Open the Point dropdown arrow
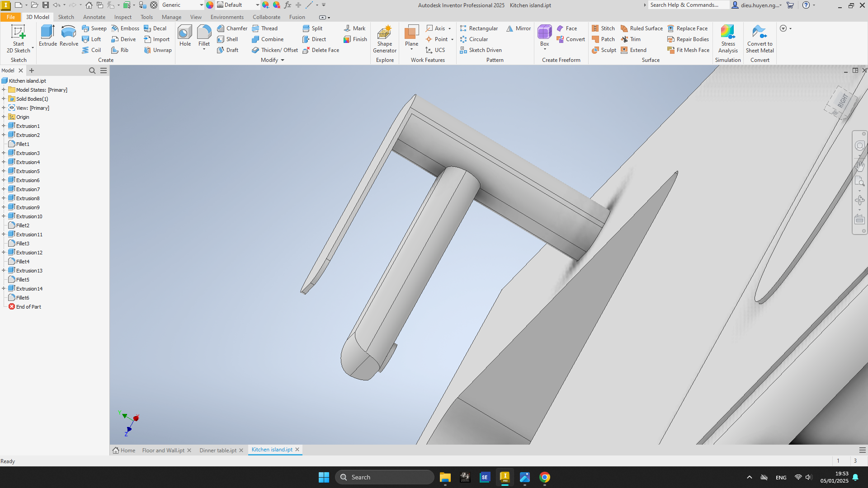868x488 pixels. 452,40
